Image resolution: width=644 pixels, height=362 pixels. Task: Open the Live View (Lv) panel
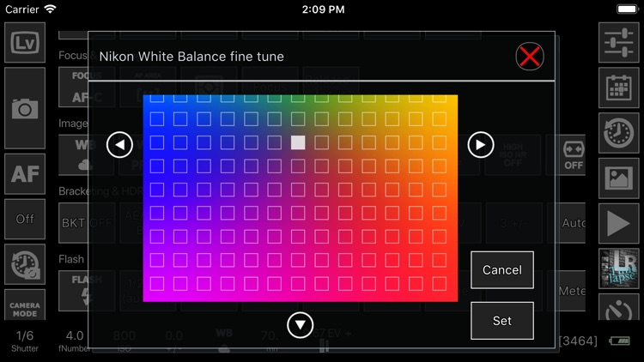[x=25, y=43]
